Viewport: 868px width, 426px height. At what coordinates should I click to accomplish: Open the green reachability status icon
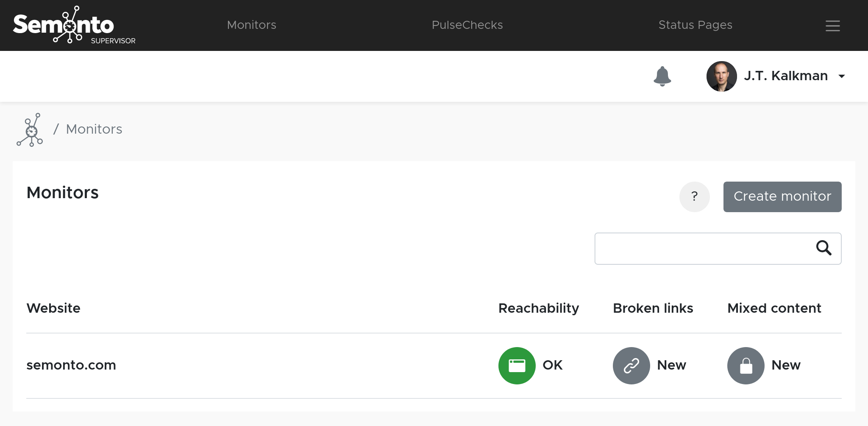517,365
